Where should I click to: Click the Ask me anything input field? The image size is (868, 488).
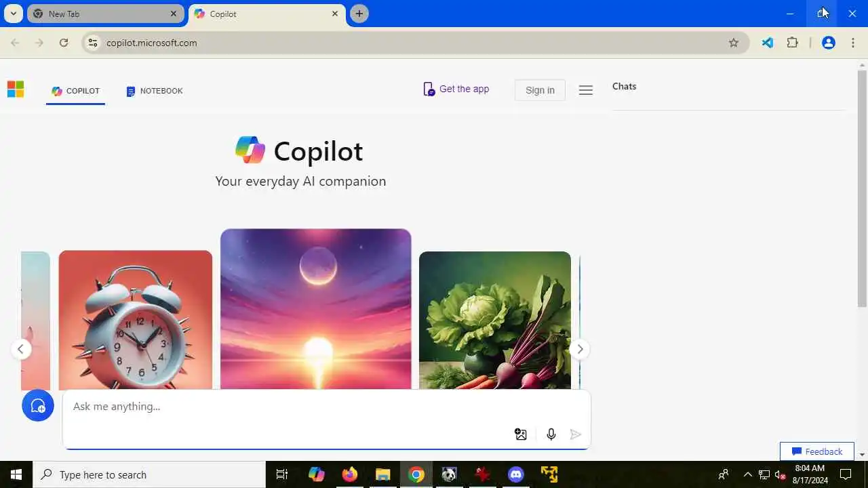click(x=325, y=407)
